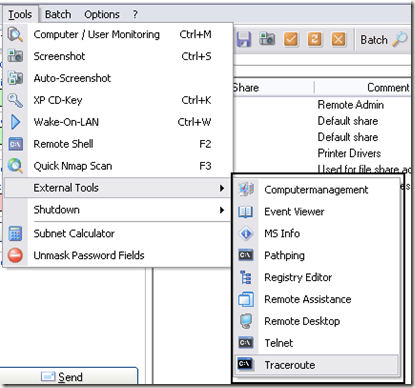Viewport: 415px width, 388px height.
Task: Choose the Auto-Screenshot menu entry
Action: coord(118,78)
